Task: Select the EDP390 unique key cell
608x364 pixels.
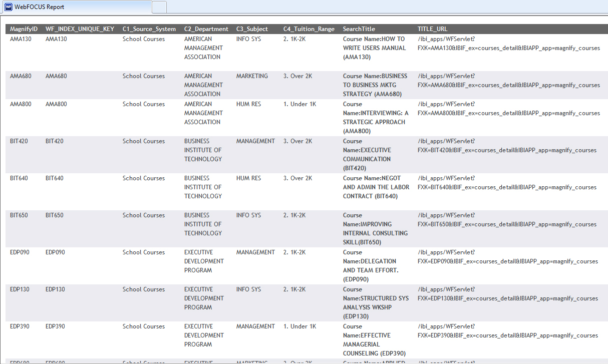Action: (55, 326)
